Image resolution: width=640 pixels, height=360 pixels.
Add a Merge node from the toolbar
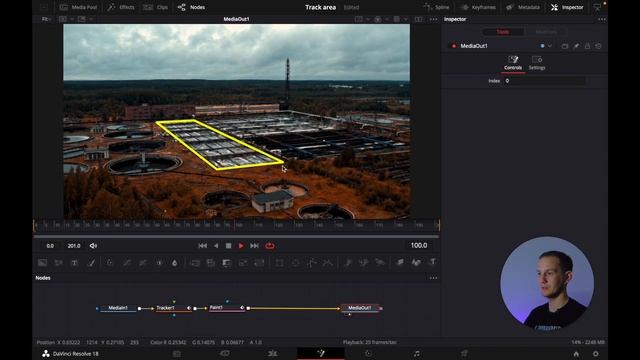pos(195,262)
